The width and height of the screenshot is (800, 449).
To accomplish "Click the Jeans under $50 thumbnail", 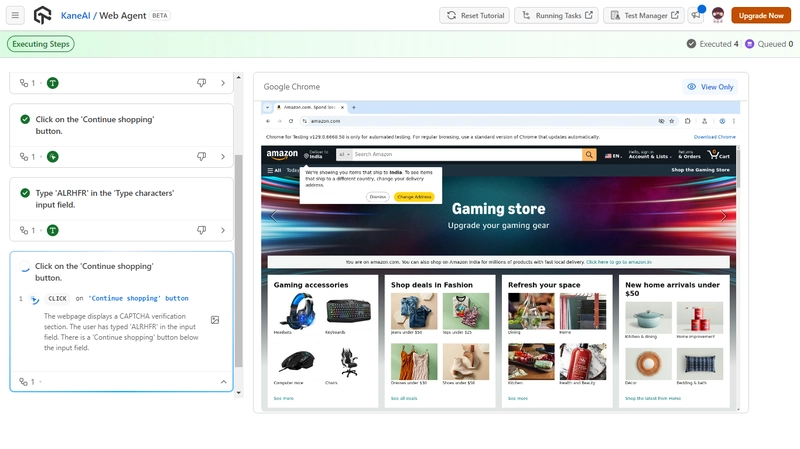I will pos(414,311).
